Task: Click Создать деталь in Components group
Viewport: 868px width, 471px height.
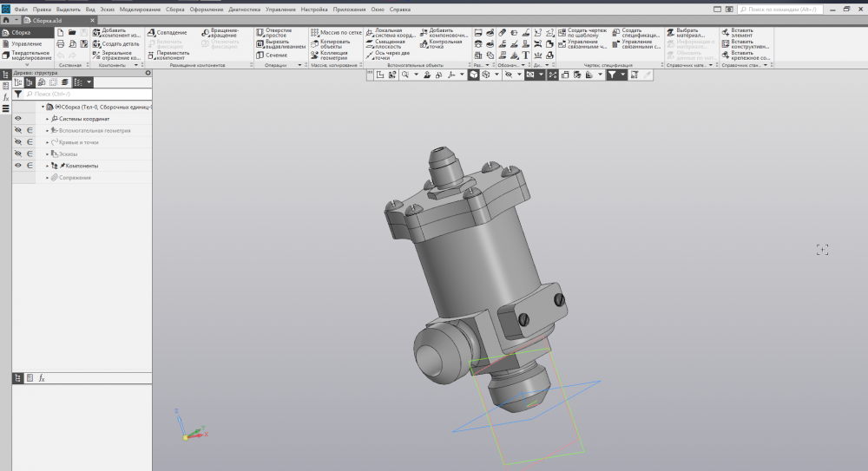Action: coord(115,43)
